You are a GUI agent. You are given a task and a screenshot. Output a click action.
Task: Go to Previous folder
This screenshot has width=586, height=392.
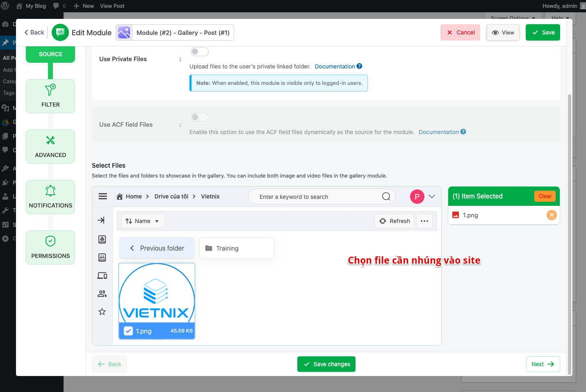[x=157, y=248]
